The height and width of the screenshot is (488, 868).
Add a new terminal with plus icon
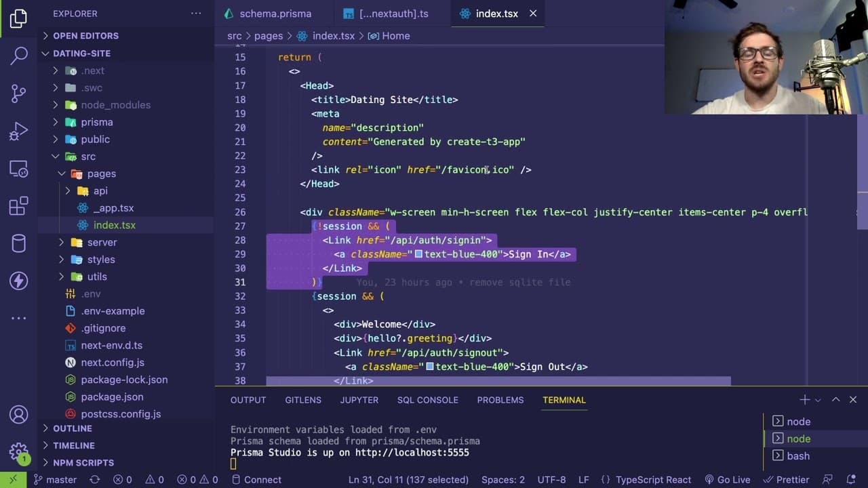[804, 400]
